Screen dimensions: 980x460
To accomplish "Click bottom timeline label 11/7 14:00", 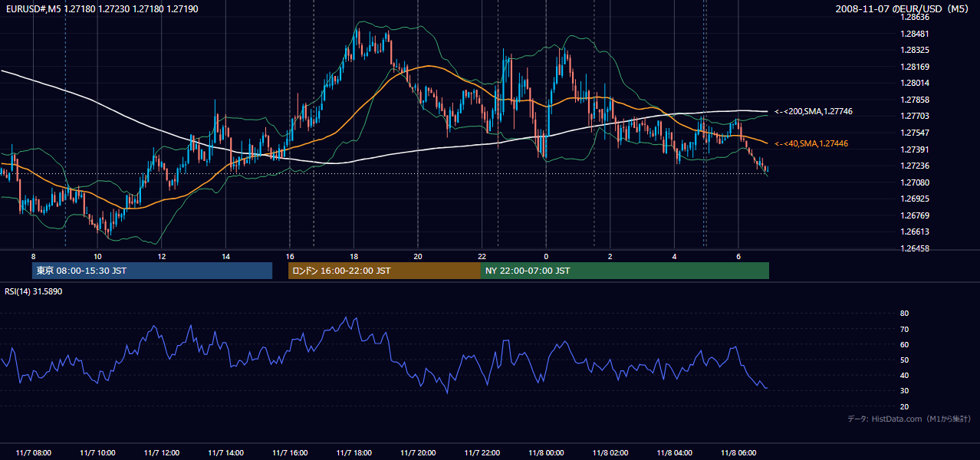I will click(x=225, y=452).
